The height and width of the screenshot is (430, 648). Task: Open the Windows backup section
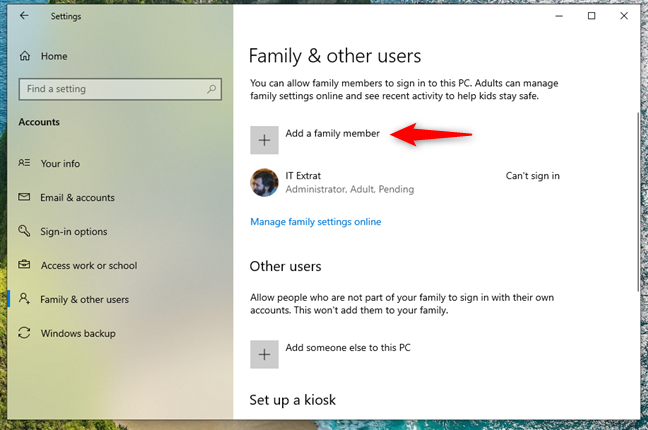point(78,333)
